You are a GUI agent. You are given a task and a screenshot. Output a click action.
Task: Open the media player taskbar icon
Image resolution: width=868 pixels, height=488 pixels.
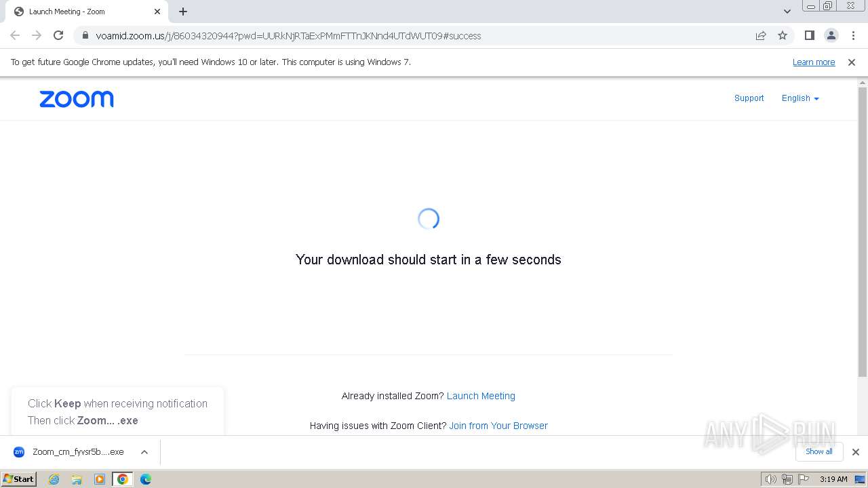point(100,479)
